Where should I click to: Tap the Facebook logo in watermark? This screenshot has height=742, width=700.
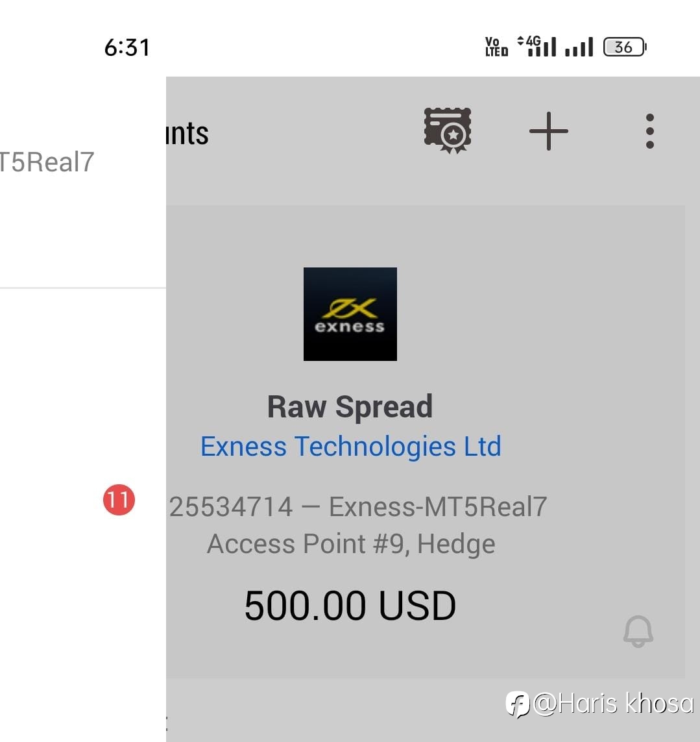(518, 704)
